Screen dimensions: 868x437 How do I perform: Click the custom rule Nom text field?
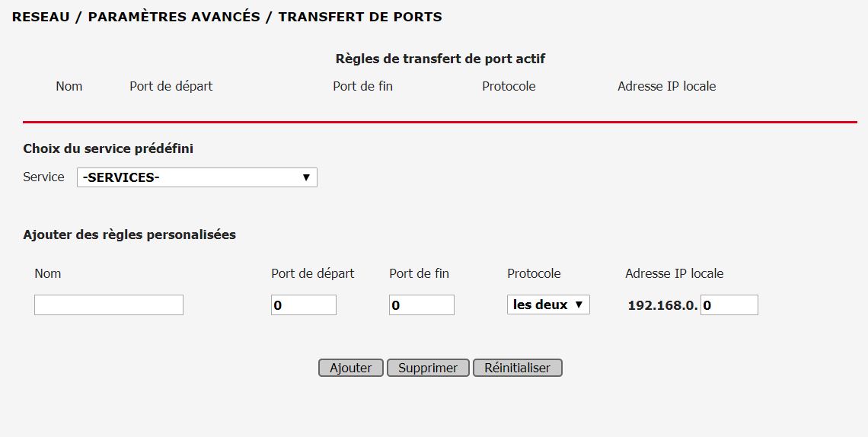(109, 305)
